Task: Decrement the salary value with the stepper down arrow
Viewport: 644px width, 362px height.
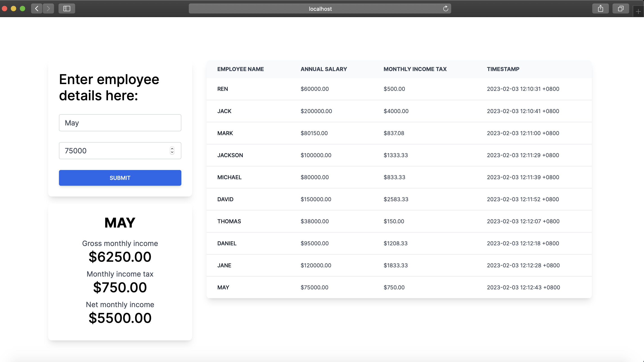Action: pyautogui.click(x=172, y=153)
